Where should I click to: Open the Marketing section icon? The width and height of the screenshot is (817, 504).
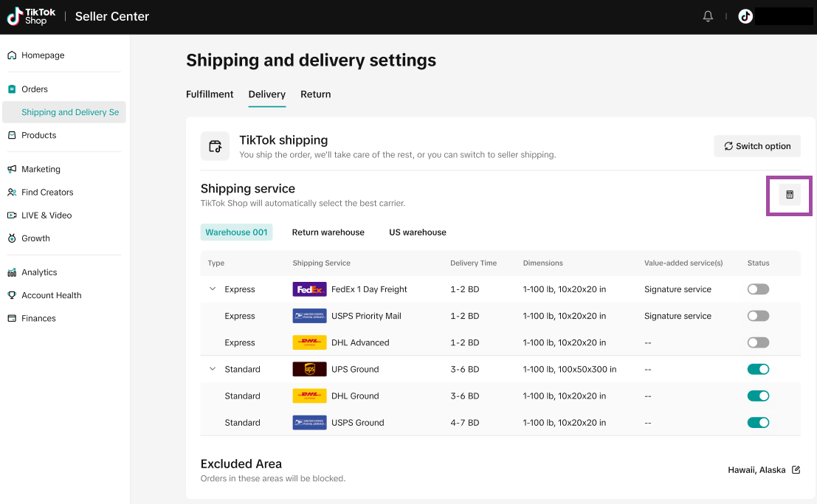pyautogui.click(x=11, y=169)
